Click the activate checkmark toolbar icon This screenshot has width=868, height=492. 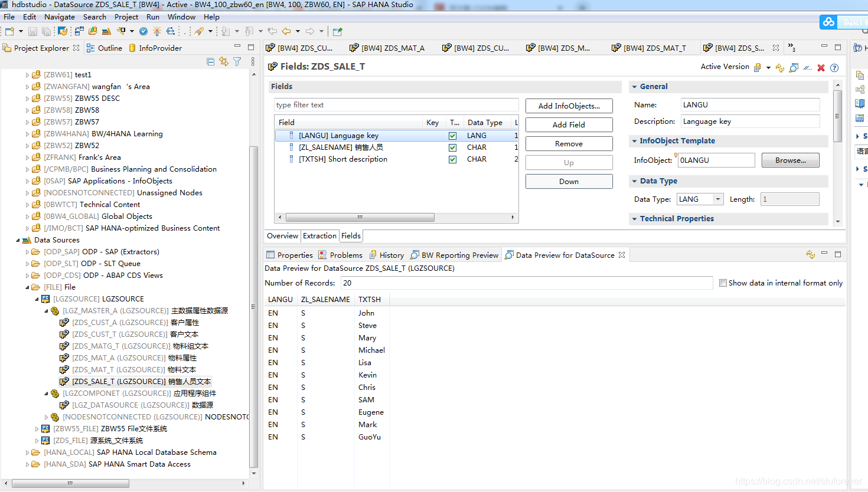(x=143, y=31)
